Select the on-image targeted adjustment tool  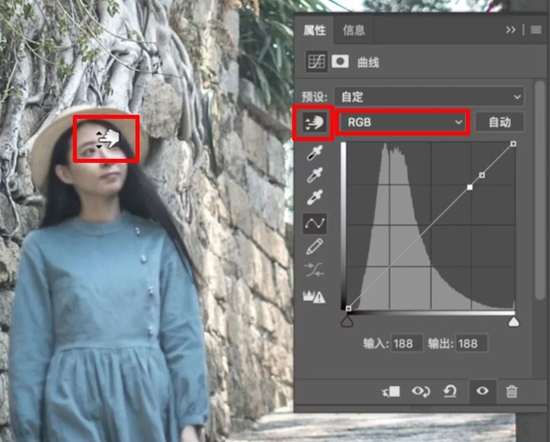(x=314, y=123)
